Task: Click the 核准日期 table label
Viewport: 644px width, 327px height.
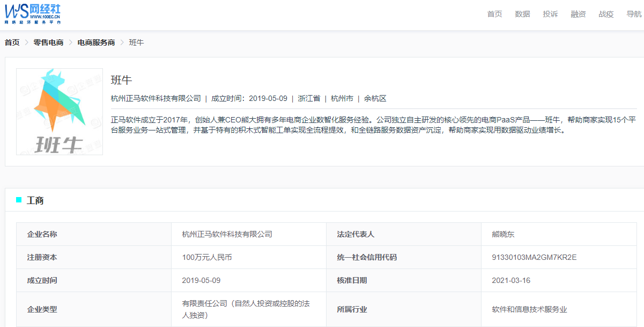Action: pyautogui.click(x=352, y=280)
